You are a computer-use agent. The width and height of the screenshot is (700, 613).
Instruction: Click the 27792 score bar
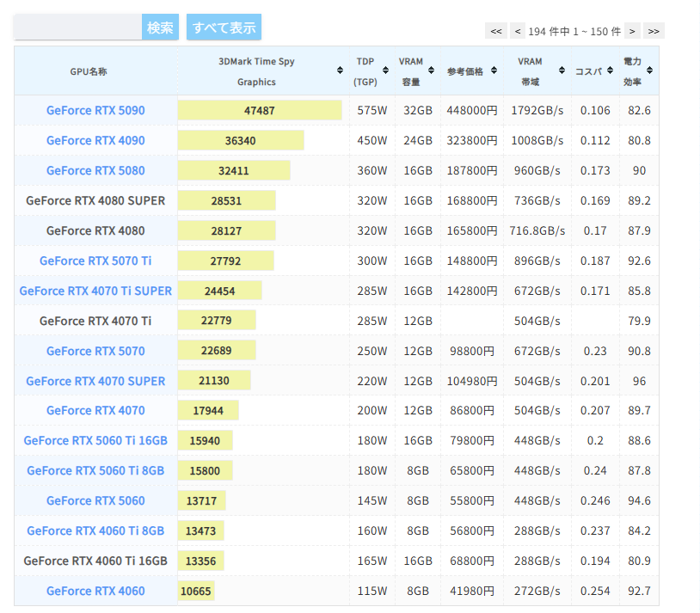point(226,261)
